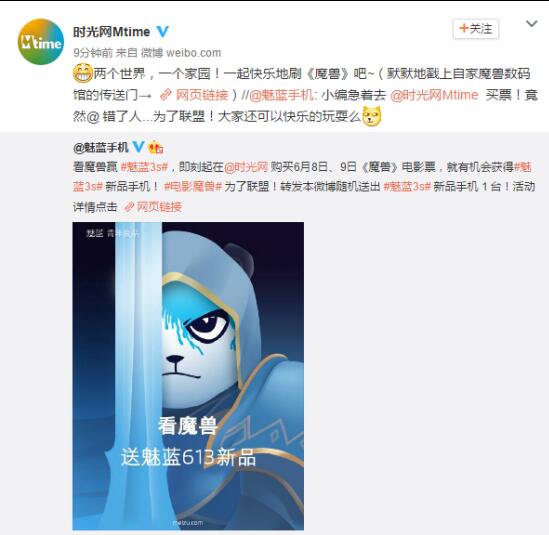This screenshot has height=535, width=549.
Task: Click blue verified badge next to 时光网Mtime
Action: [x=162, y=32]
